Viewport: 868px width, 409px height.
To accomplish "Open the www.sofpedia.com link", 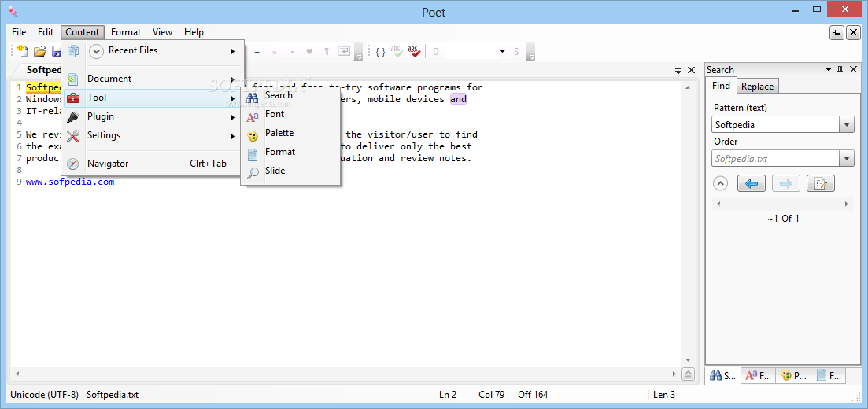I will (70, 182).
